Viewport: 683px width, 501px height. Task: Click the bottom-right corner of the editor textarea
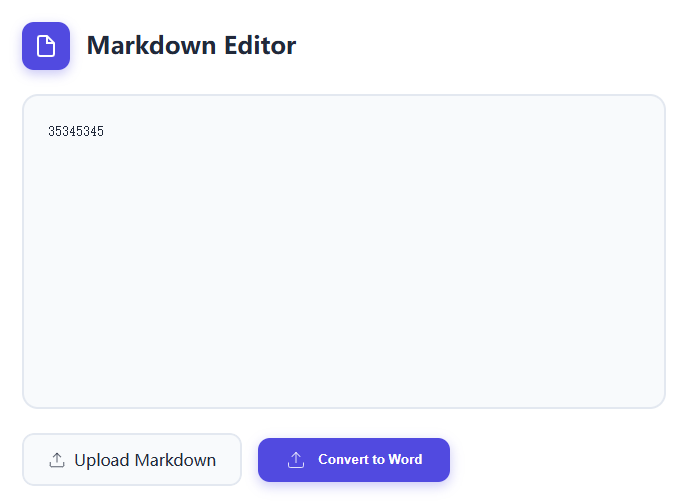pos(650,394)
